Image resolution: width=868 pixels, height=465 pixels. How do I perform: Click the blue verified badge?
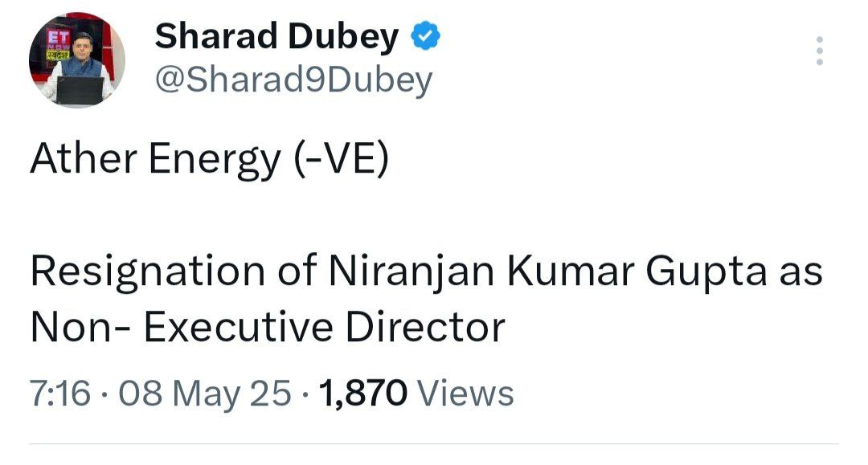pyautogui.click(x=424, y=37)
